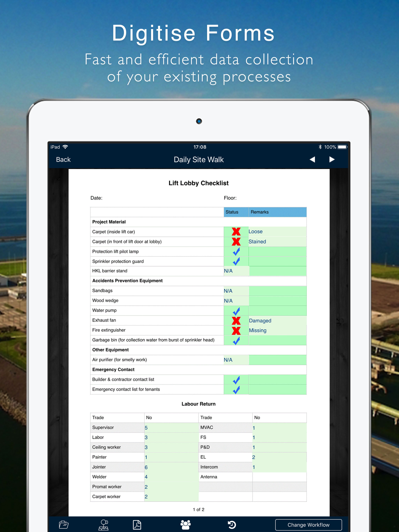Edit the FS count field
This screenshot has height=532, width=399.
279,438
